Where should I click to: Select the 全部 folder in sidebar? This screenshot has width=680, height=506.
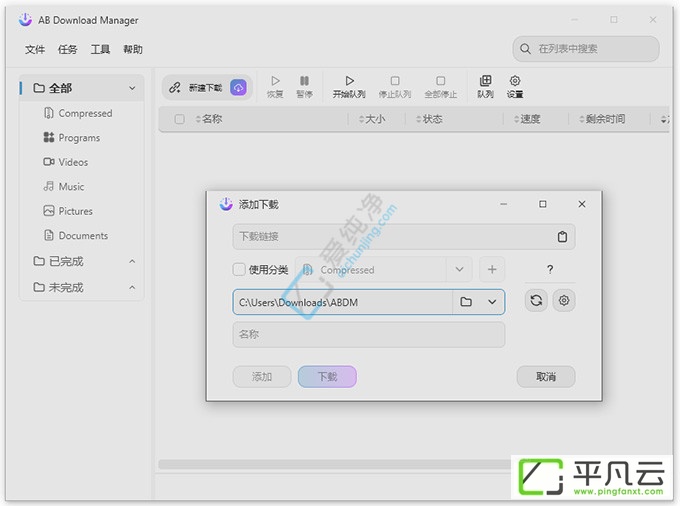(x=82, y=88)
